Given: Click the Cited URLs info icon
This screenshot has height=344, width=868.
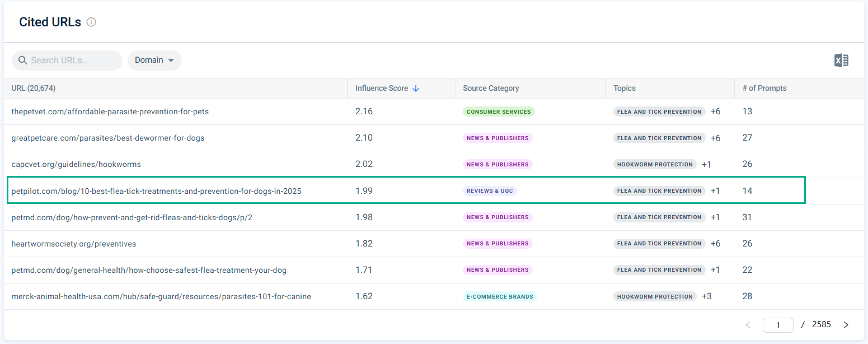Looking at the screenshot, I should (91, 22).
